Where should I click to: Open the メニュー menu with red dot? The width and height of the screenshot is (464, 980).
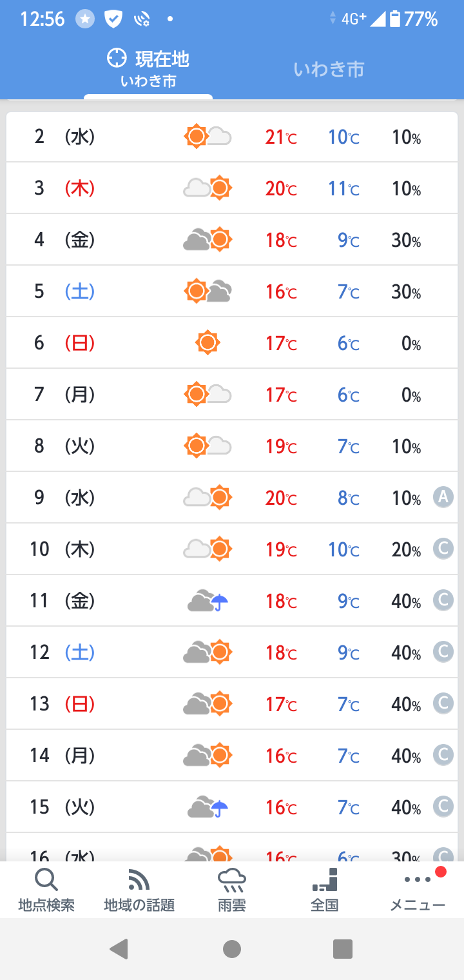tap(418, 890)
